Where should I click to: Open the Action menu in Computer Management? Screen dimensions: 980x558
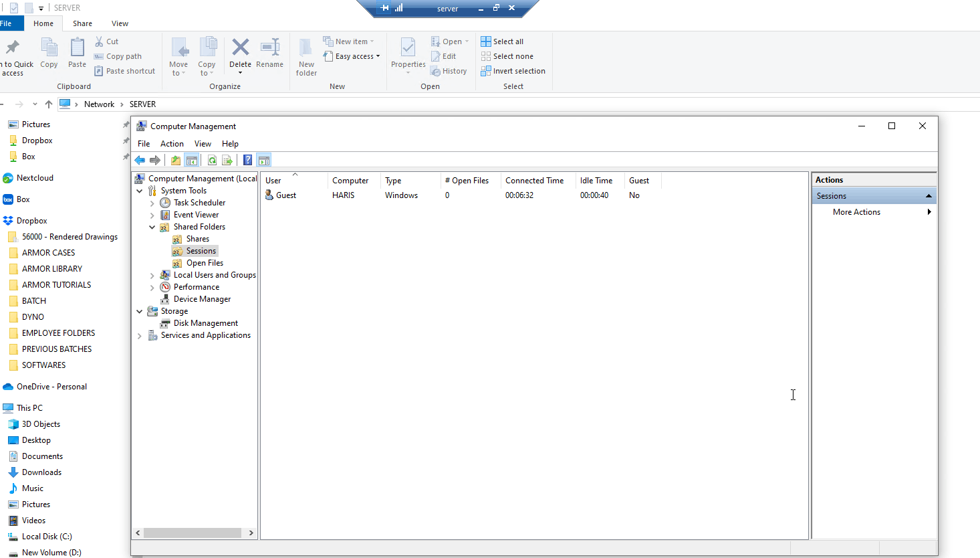(x=172, y=144)
